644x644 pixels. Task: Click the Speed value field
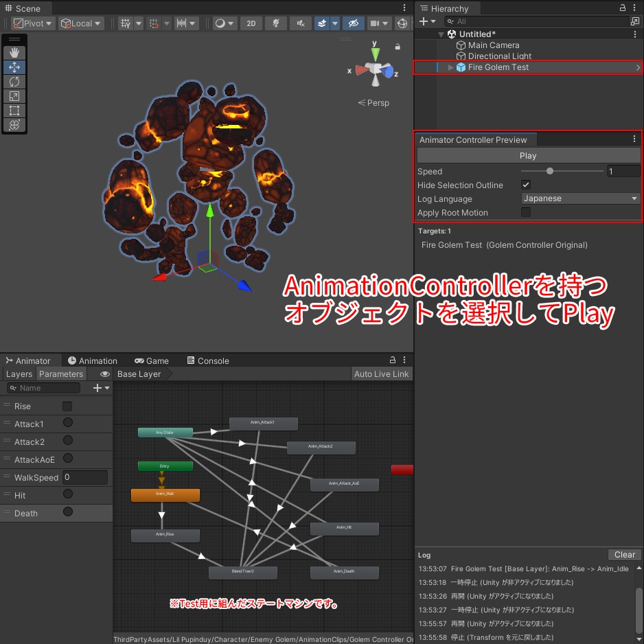click(623, 171)
